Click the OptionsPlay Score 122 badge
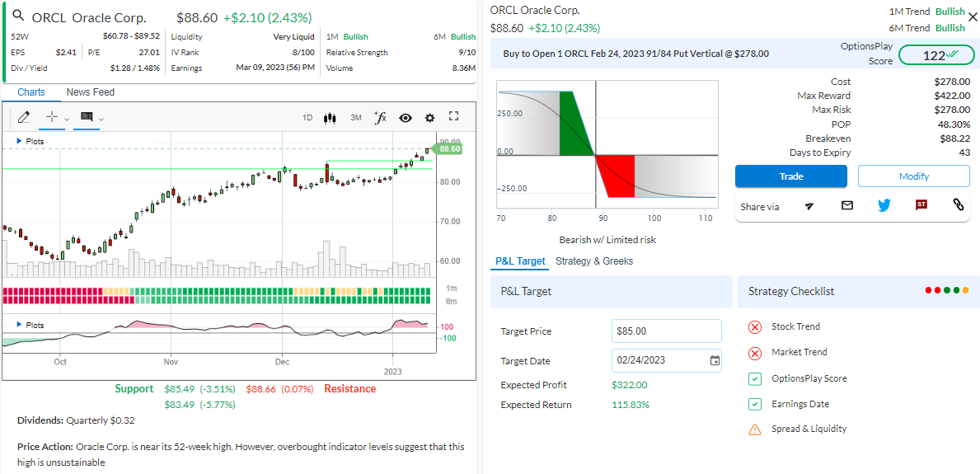 (x=935, y=55)
